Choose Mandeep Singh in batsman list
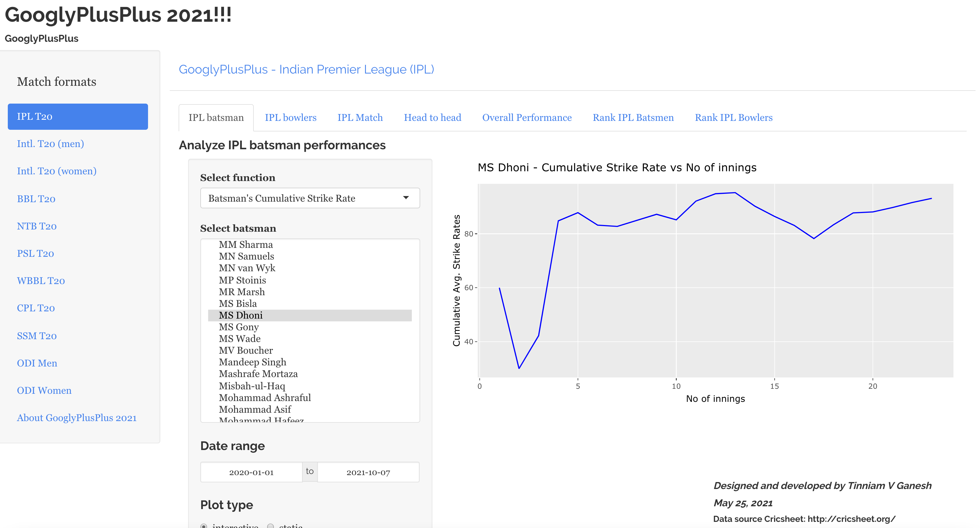Image resolution: width=980 pixels, height=528 pixels. coord(252,362)
